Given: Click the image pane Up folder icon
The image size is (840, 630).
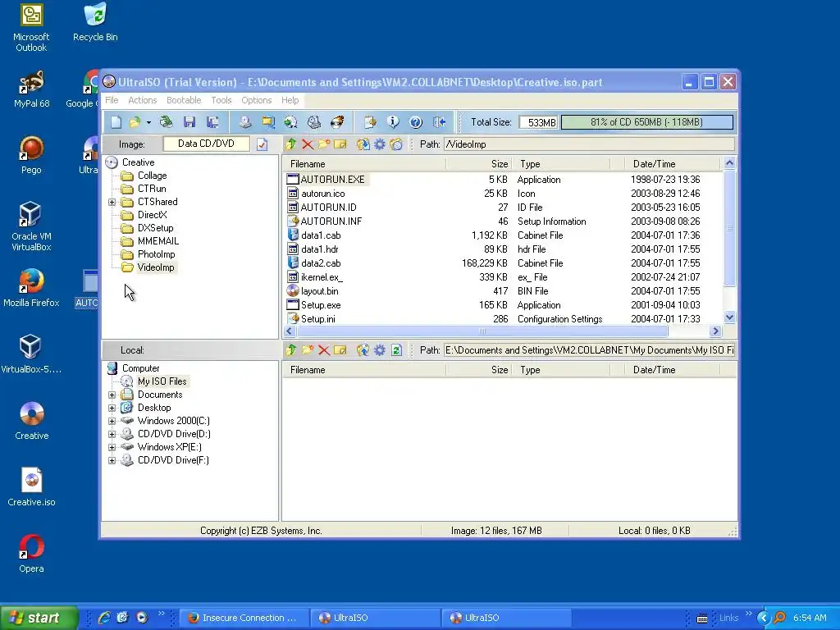Looking at the screenshot, I should click(291, 144).
